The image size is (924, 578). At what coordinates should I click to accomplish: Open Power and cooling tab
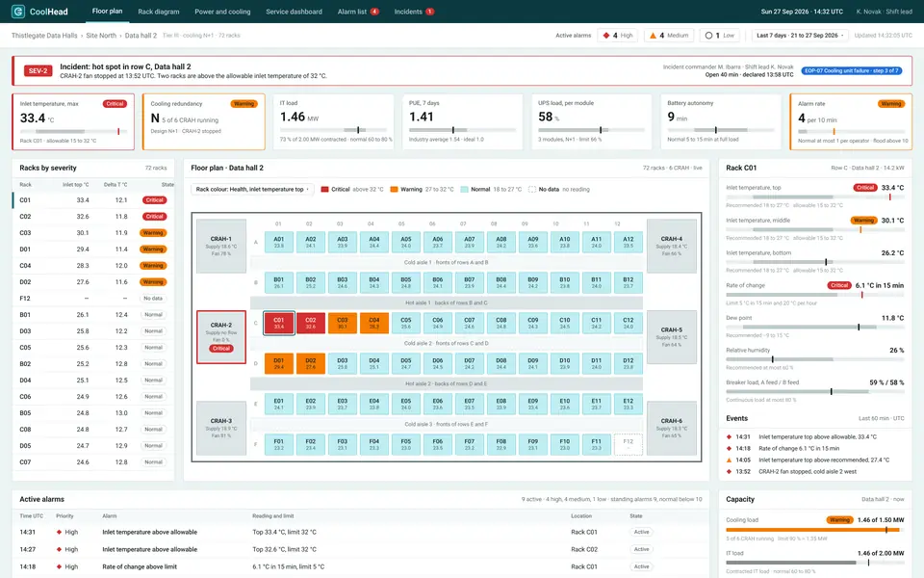pos(222,12)
